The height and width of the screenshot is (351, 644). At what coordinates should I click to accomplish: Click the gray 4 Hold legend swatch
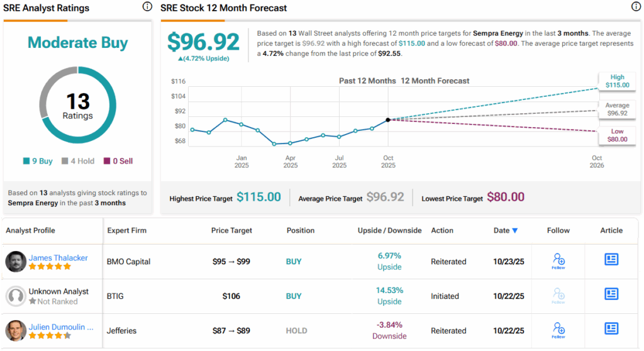coord(65,162)
